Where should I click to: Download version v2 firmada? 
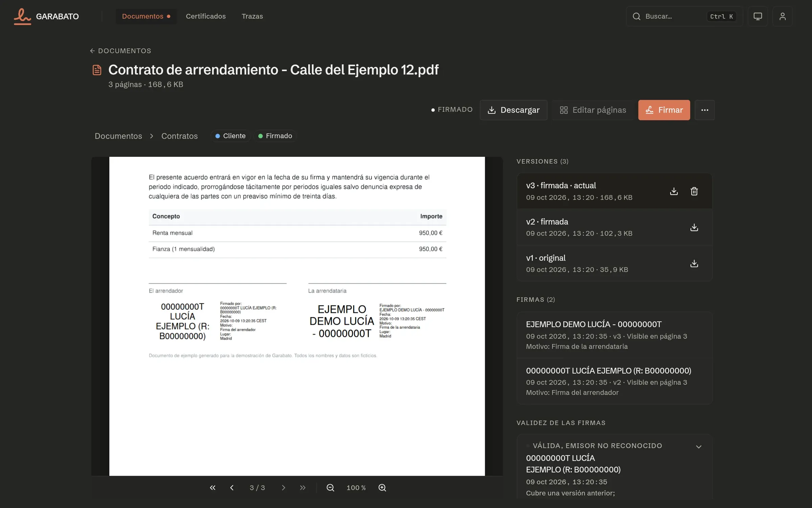coord(694,227)
